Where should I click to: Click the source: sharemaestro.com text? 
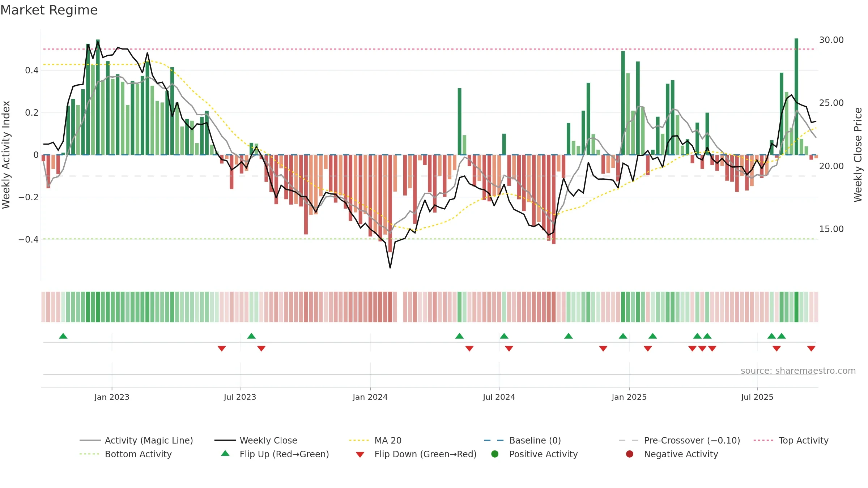pyautogui.click(x=798, y=371)
